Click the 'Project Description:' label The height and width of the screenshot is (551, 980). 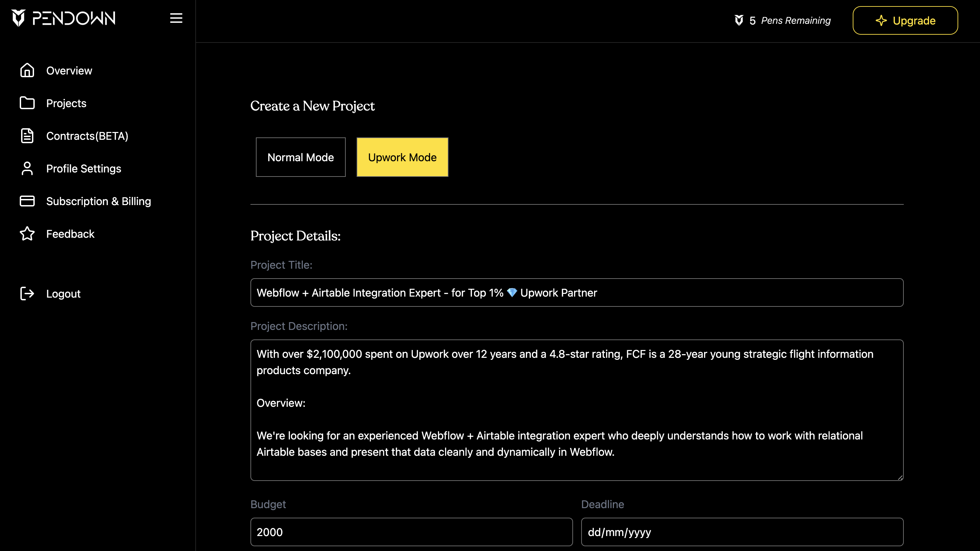coord(299,326)
